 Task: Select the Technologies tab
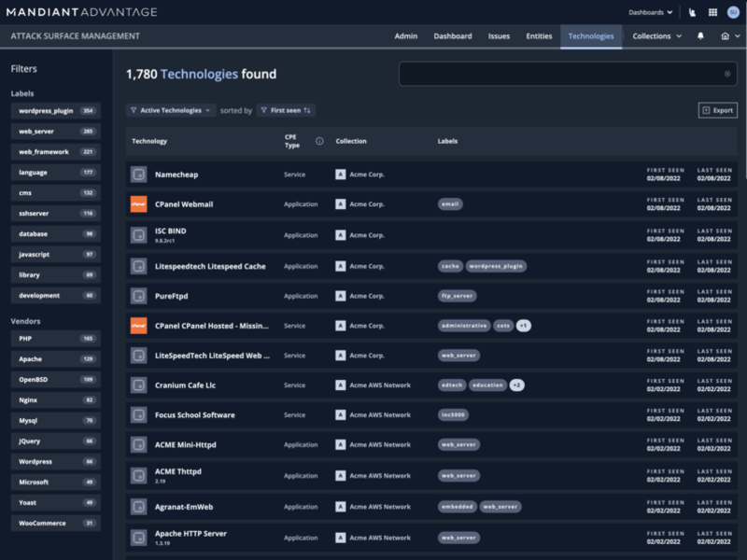[x=591, y=36]
